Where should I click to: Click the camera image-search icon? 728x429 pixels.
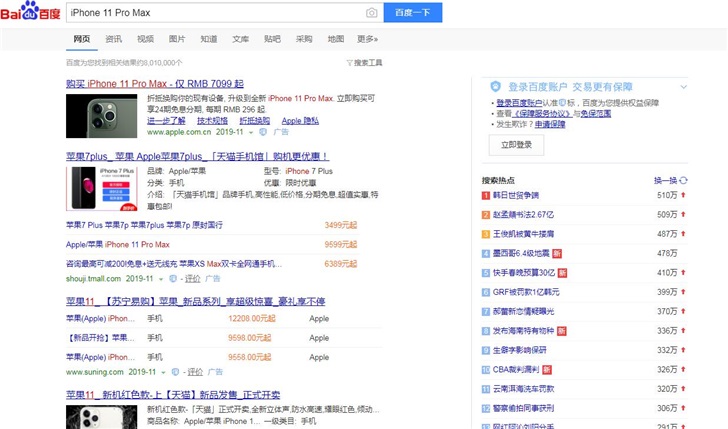click(x=371, y=13)
